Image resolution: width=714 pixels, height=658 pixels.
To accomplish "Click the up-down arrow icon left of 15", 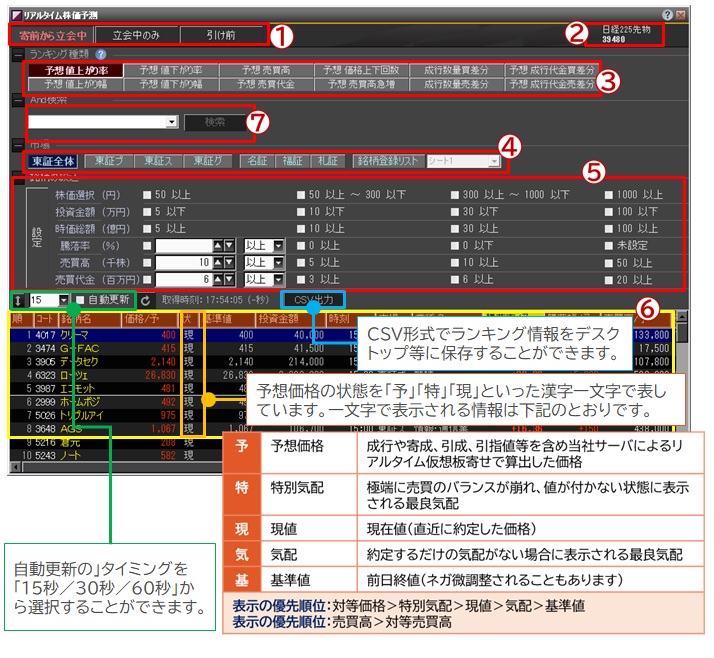I will (x=18, y=299).
